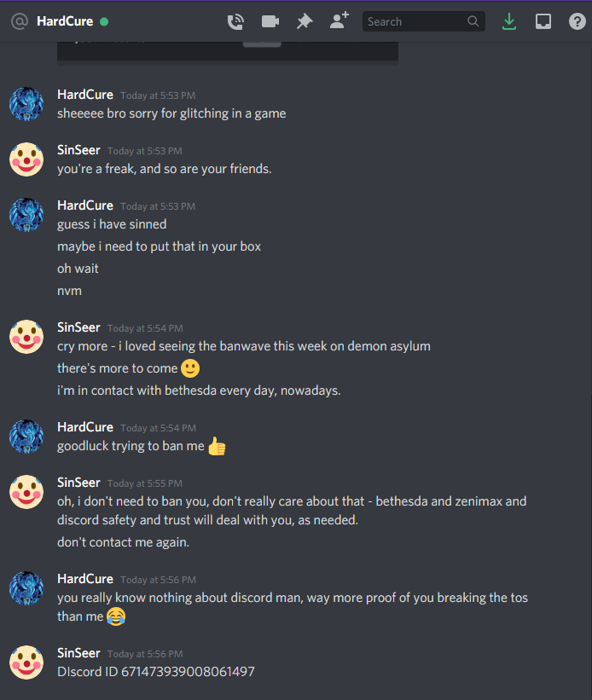This screenshot has width=592, height=700.
Task: Click the laughing crying emoji
Action: point(116,616)
